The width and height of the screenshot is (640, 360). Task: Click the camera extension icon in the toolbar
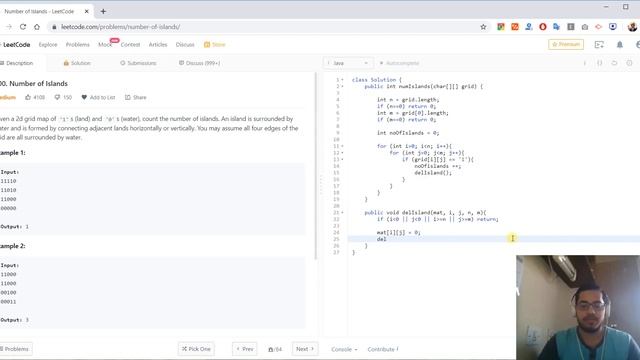click(584, 27)
